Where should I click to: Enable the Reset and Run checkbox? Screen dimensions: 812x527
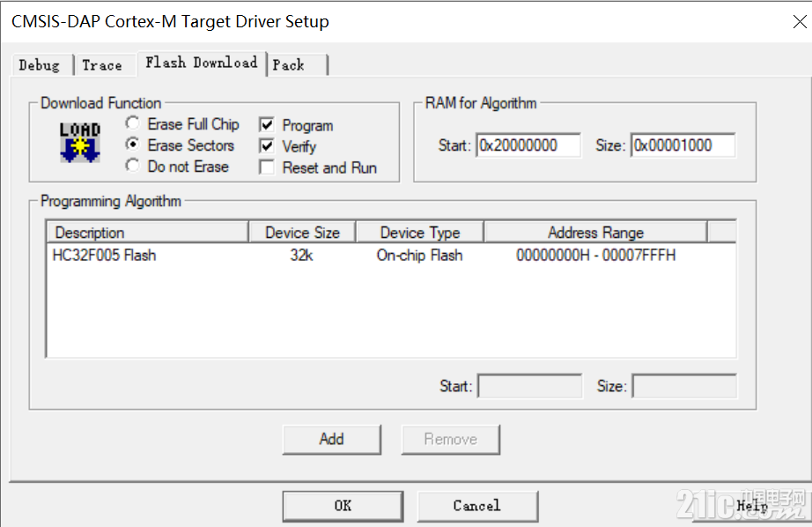pyautogui.click(x=267, y=167)
